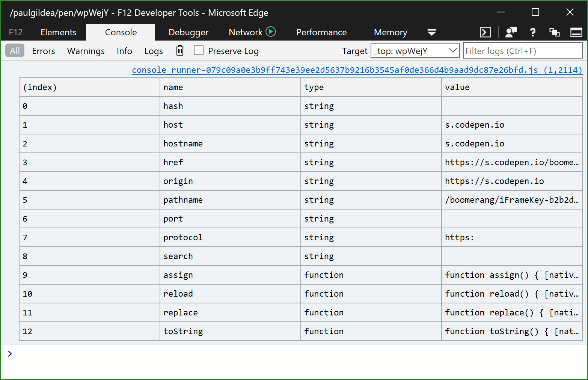Open feedback using the person speech-bubble icon
The height and width of the screenshot is (380, 588).
click(x=511, y=32)
